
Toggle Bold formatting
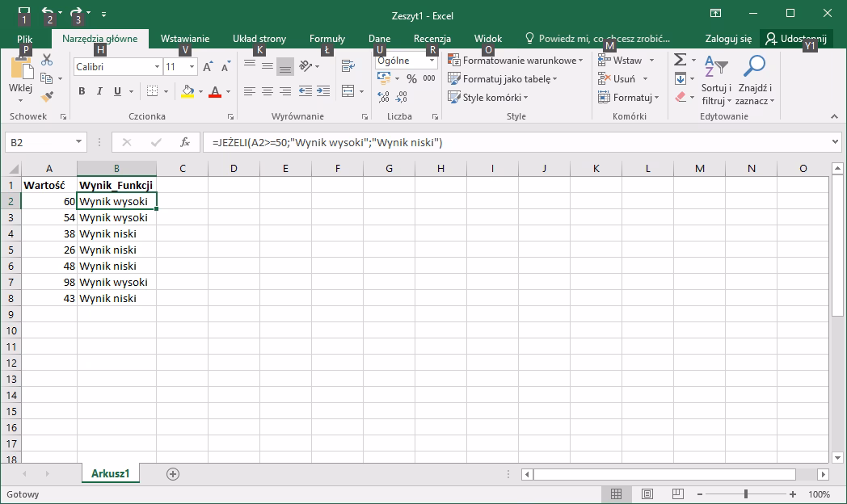click(82, 91)
